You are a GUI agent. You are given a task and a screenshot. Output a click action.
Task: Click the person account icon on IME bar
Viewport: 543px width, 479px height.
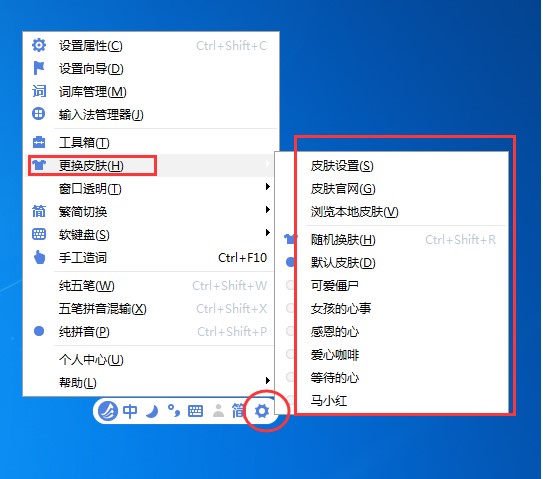218,411
